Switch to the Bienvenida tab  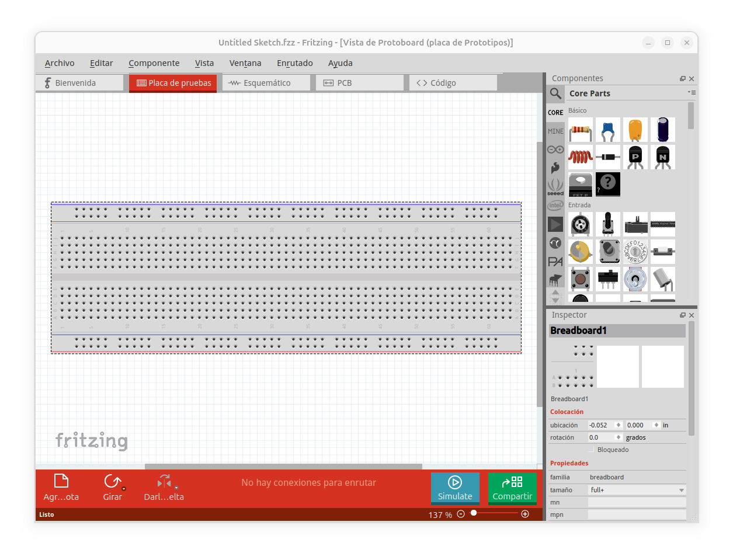79,83
